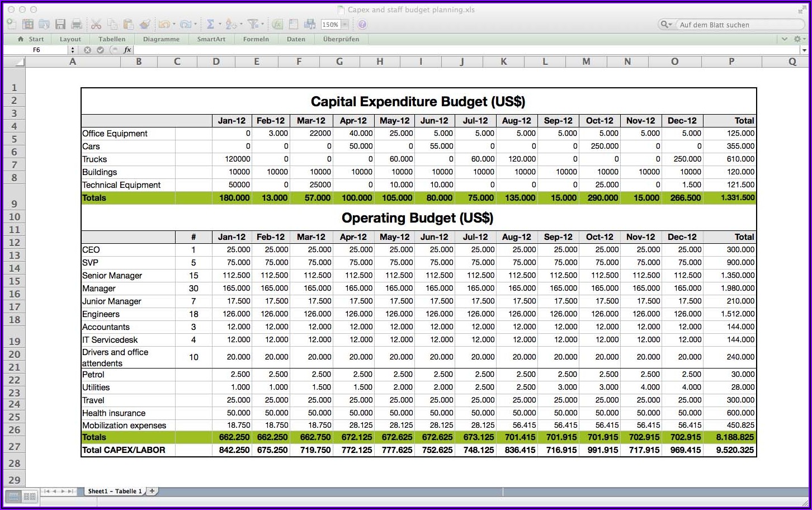Switch to Page Layout view toggle

click(x=30, y=497)
